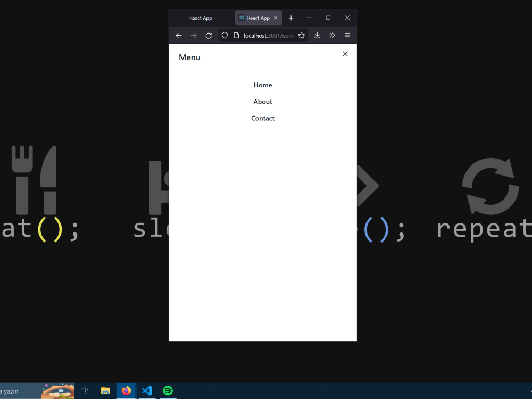Switch to the first React App tab
The width and height of the screenshot is (532, 399).
(201, 18)
